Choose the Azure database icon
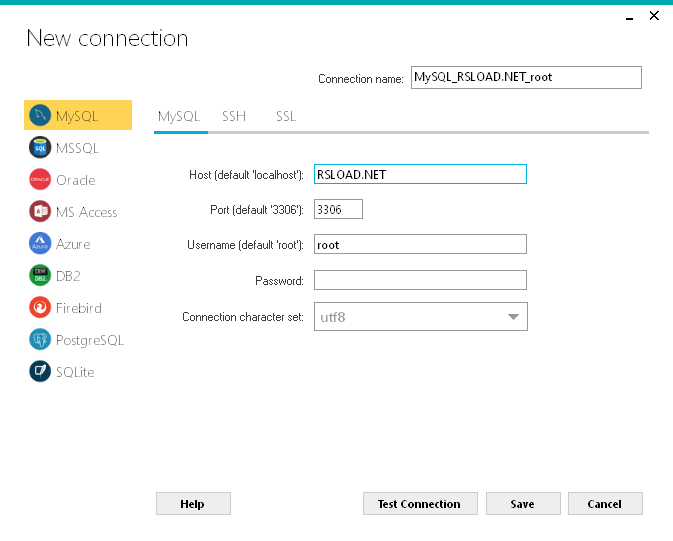The height and width of the screenshot is (541, 673). 40,244
